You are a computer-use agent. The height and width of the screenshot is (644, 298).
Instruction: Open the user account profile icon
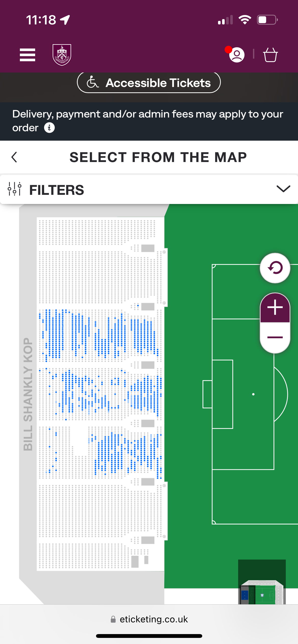pos(237,55)
